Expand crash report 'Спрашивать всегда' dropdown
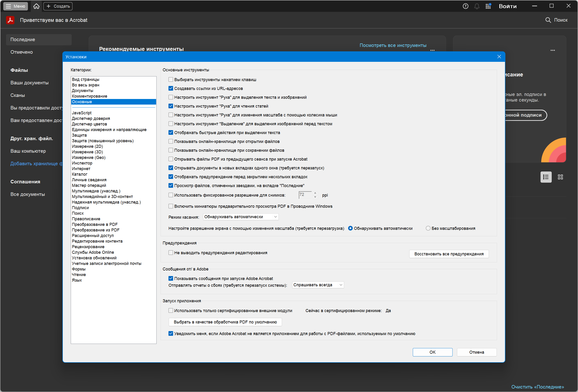Screen dimensions: 578x392 click(x=318, y=285)
